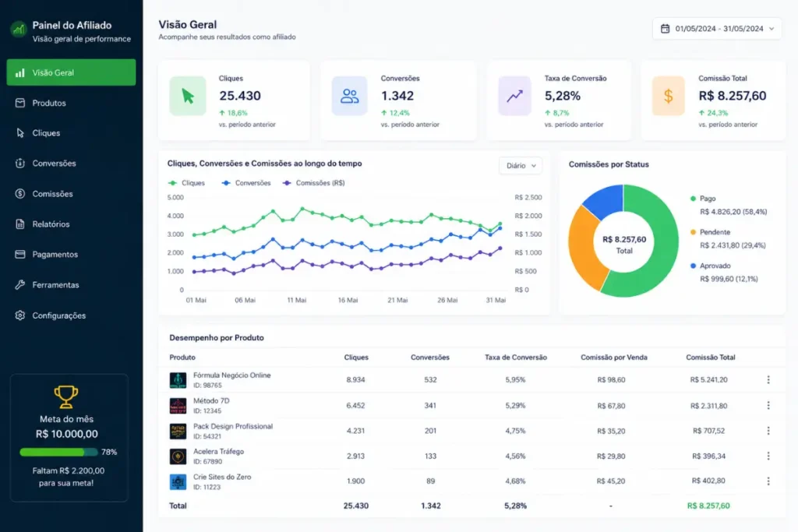Click the Conversões sidebar icon
Viewport: 798px width, 532px height.
click(x=19, y=164)
